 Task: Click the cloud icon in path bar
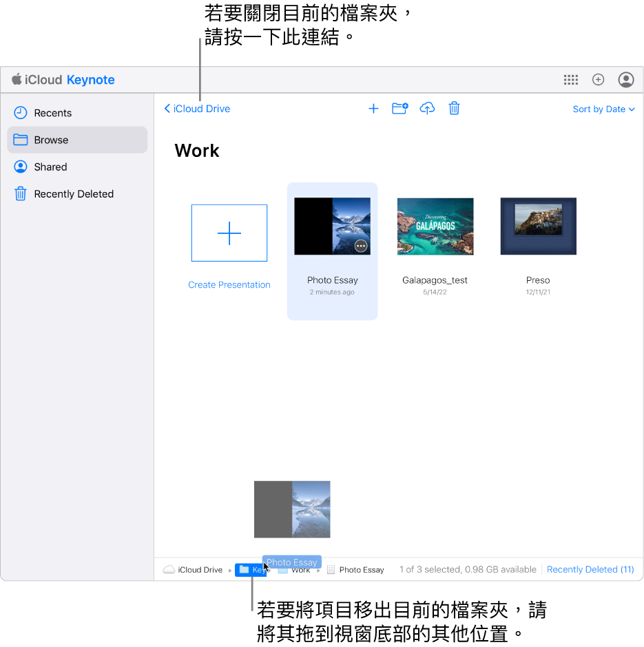pos(169,570)
